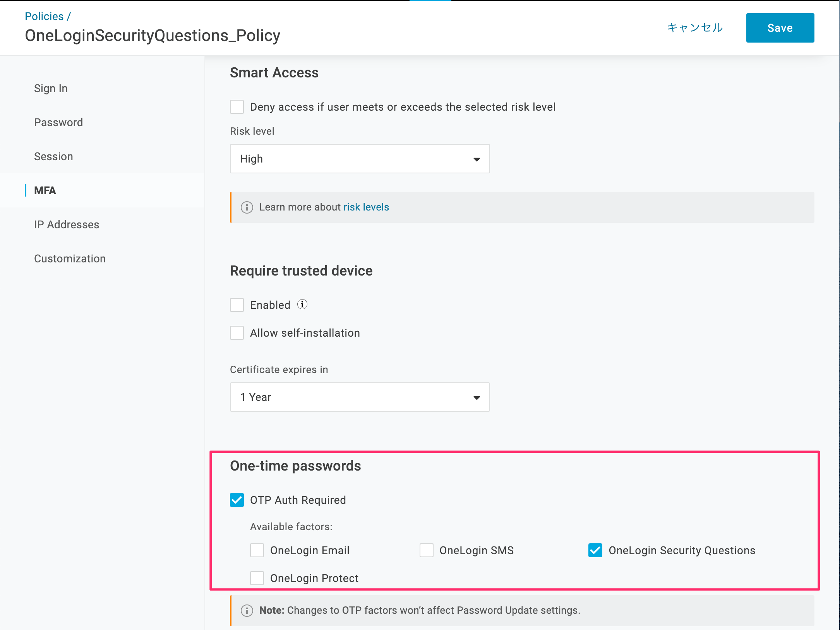Enable Deny access by risk level checkbox
The image size is (840, 630).
[237, 107]
